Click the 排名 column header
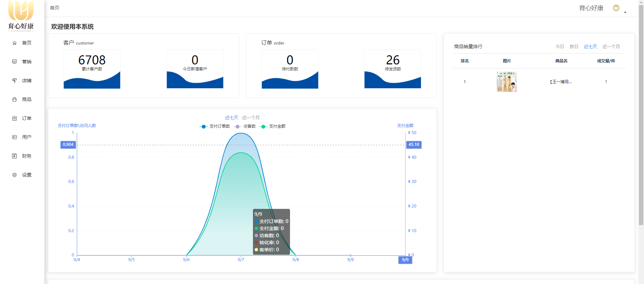 (x=465, y=61)
